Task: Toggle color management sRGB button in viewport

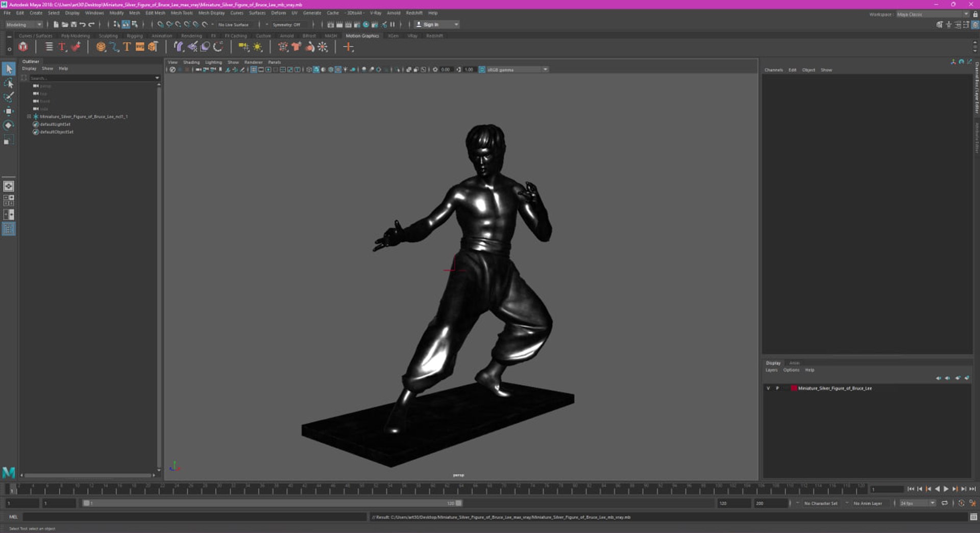Action: pos(482,70)
